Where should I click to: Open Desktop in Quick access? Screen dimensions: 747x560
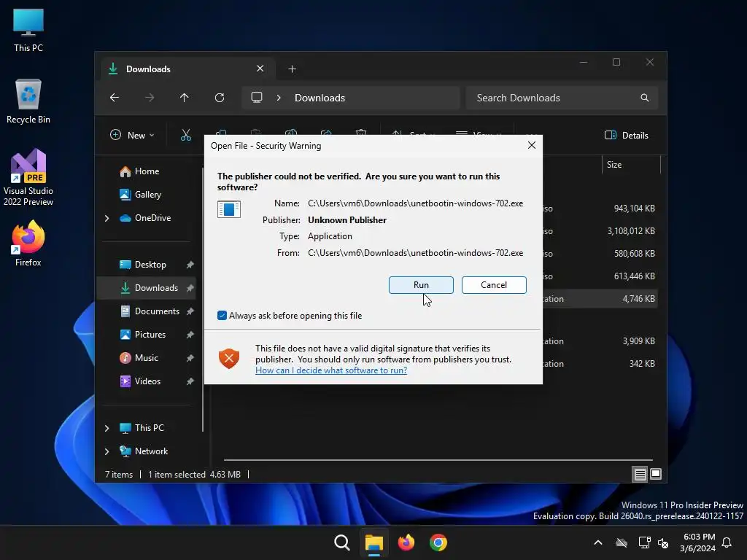tap(150, 264)
